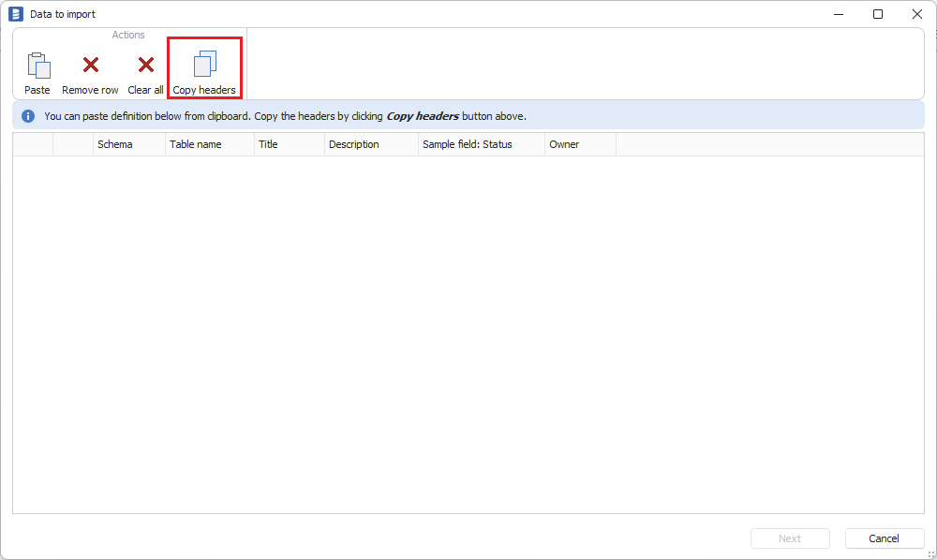
Task: Click the blue info icon in the hint bar
Action: point(28,116)
